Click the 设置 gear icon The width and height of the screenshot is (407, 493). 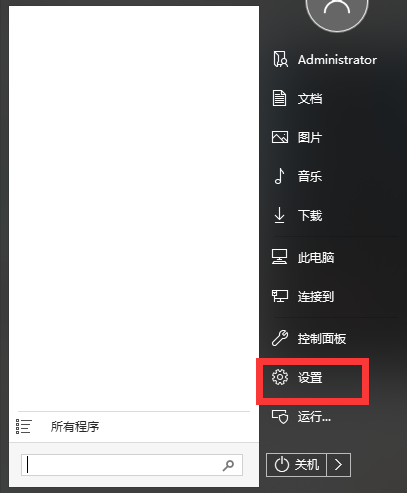(x=280, y=377)
